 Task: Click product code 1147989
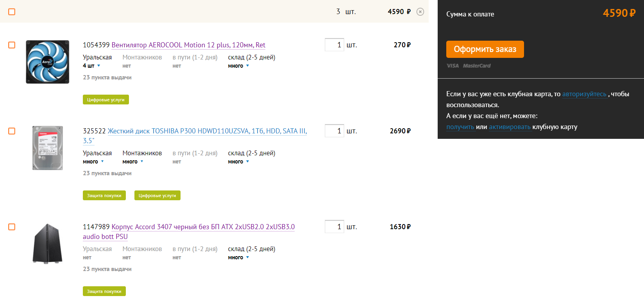(x=96, y=227)
